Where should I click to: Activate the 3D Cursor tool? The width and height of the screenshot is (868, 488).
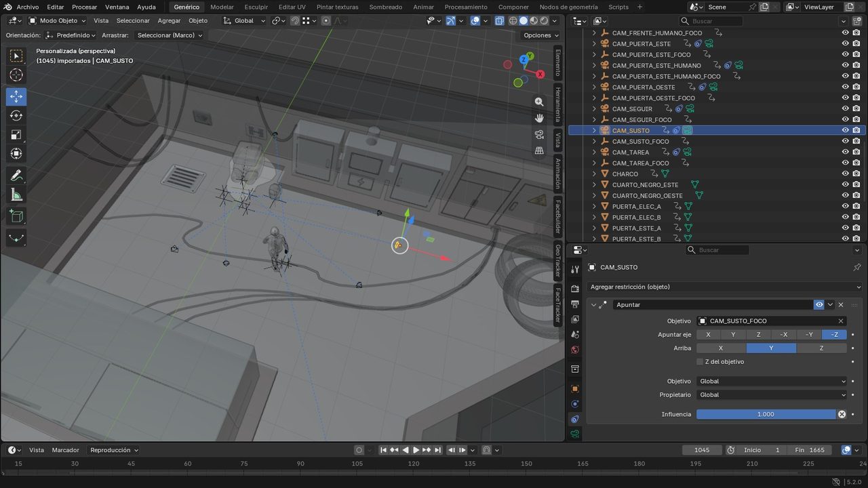[x=16, y=75]
